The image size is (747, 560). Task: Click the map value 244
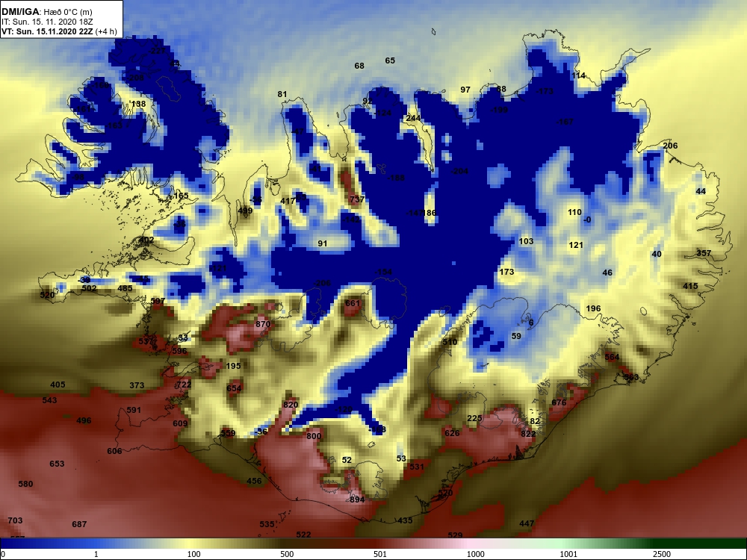pos(413,118)
